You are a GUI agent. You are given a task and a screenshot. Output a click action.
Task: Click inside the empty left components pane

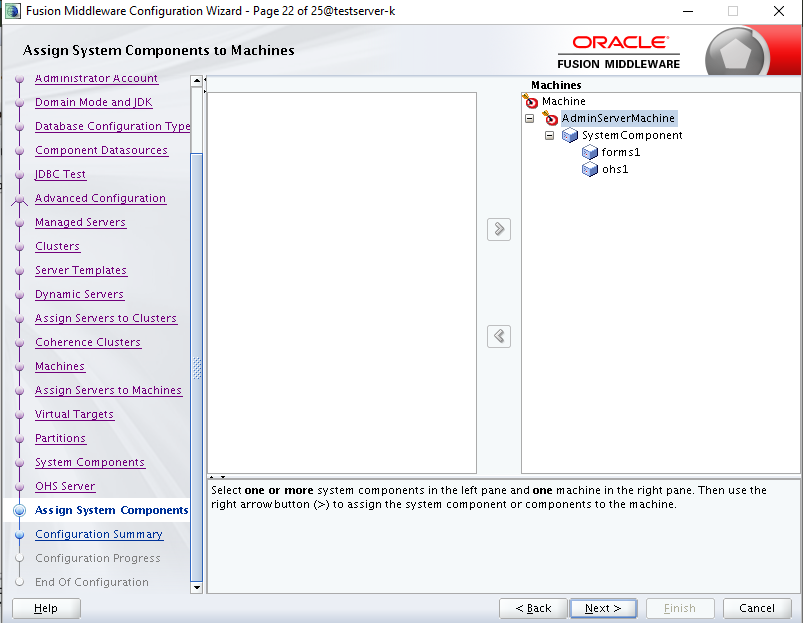tap(342, 283)
